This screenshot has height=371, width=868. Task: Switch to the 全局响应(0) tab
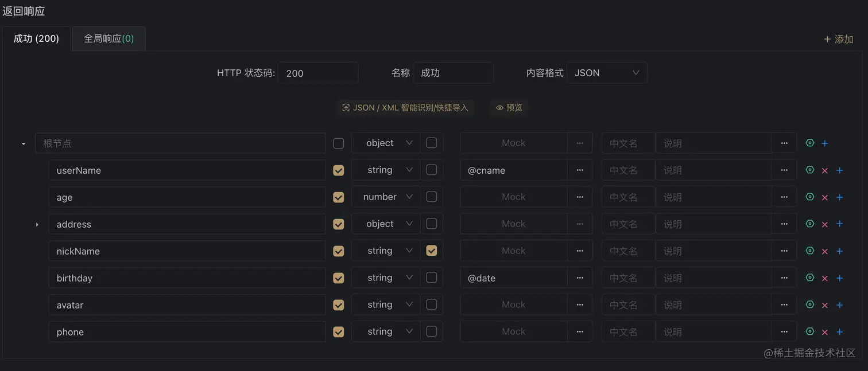pyautogui.click(x=108, y=38)
